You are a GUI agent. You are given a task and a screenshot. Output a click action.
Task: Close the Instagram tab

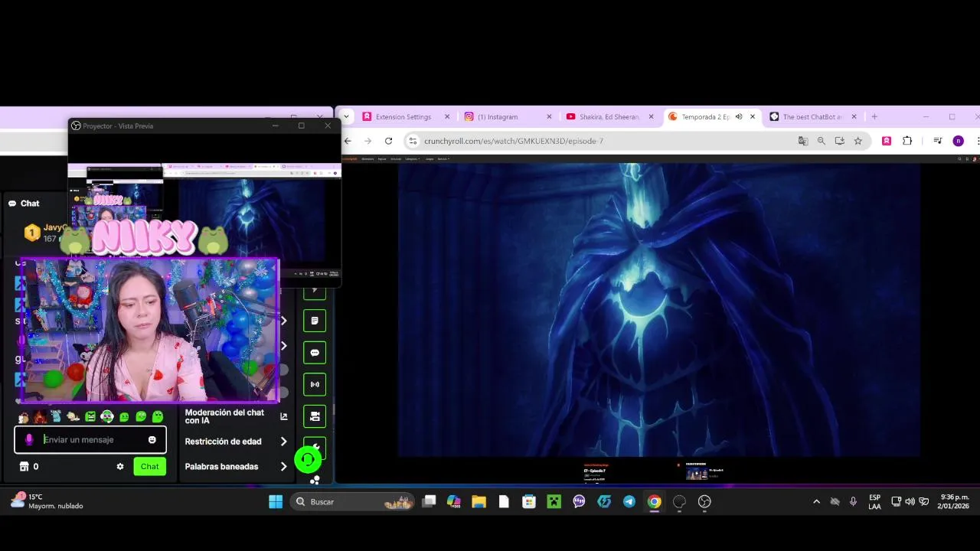point(549,117)
